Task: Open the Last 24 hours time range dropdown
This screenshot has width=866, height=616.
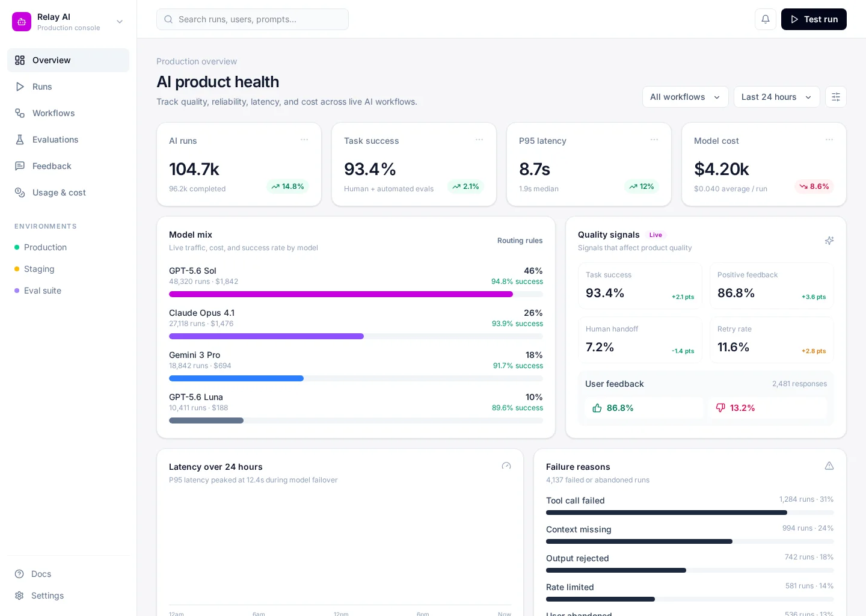Action: 777,97
